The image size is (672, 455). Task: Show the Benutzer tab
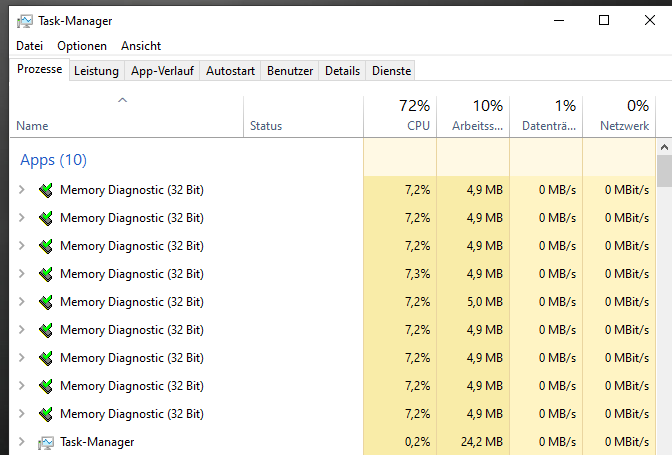point(290,71)
